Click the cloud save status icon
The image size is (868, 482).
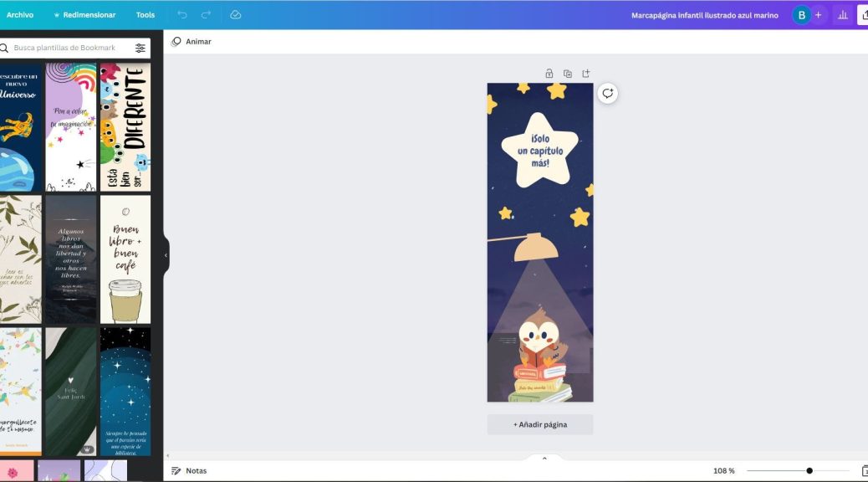tap(236, 15)
